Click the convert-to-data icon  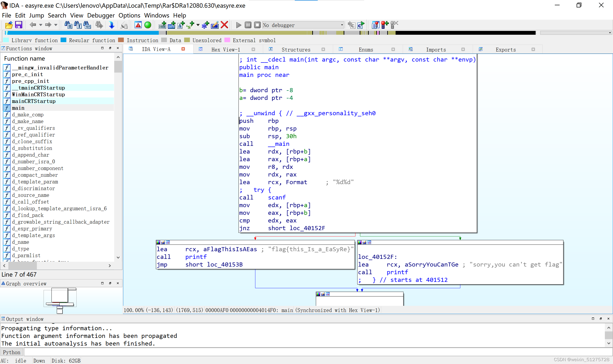tap(172, 25)
